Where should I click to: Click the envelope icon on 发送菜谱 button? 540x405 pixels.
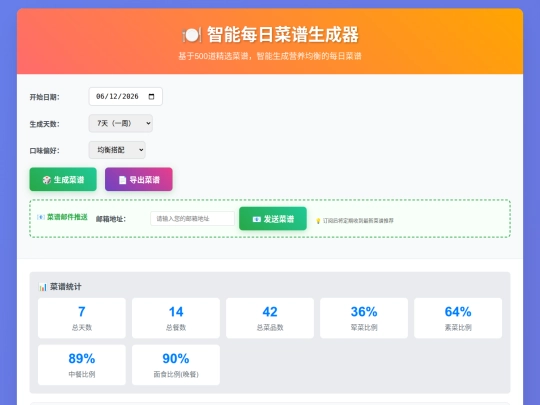[256, 219]
